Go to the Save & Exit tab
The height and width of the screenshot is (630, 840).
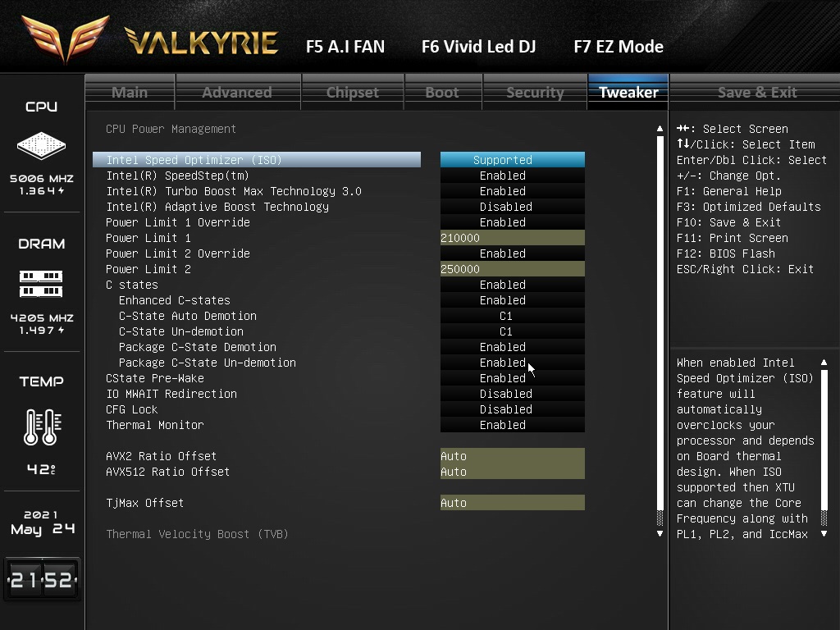coord(756,92)
